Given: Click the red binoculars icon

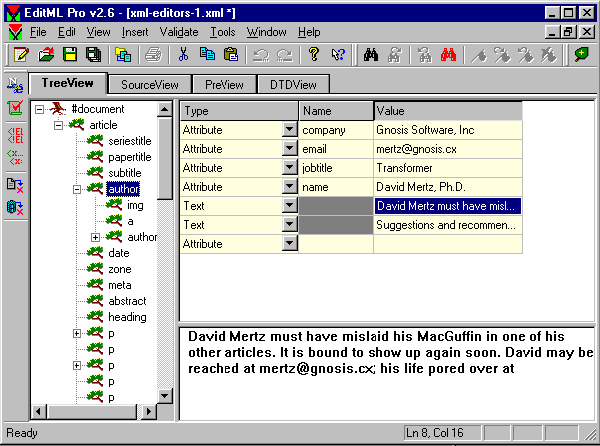Looking at the screenshot, I should tap(448, 55).
